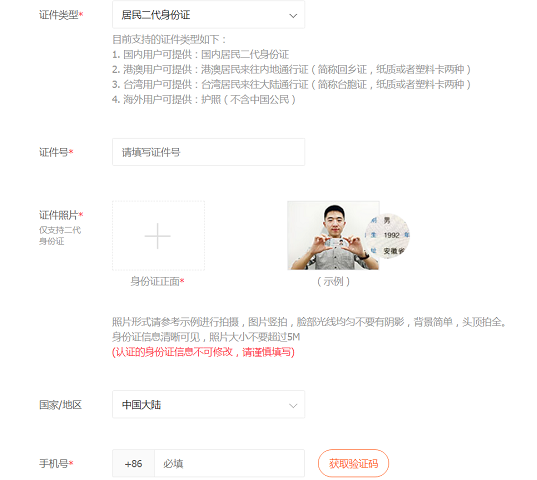
Task: Click the chevron arrow in 国家/地区 selector
Action: tap(293, 406)
